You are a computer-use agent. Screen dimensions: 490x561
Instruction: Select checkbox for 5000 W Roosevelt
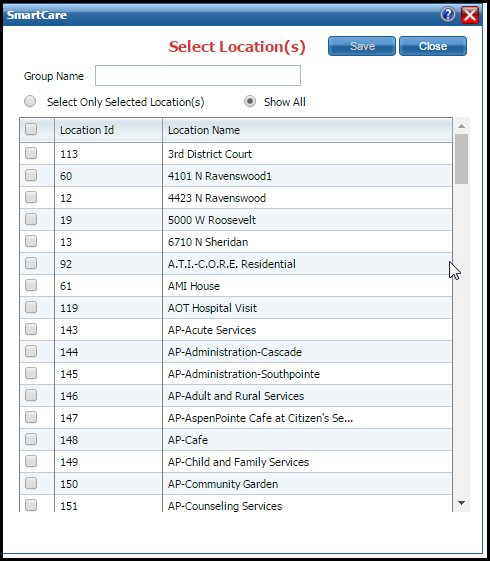coord(31,219)
